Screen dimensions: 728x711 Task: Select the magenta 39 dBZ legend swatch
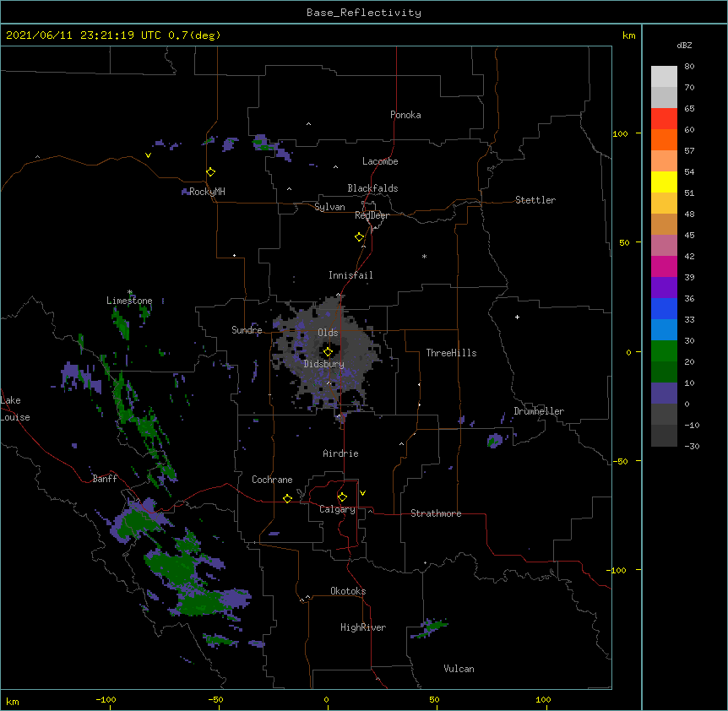click(664, 266)
